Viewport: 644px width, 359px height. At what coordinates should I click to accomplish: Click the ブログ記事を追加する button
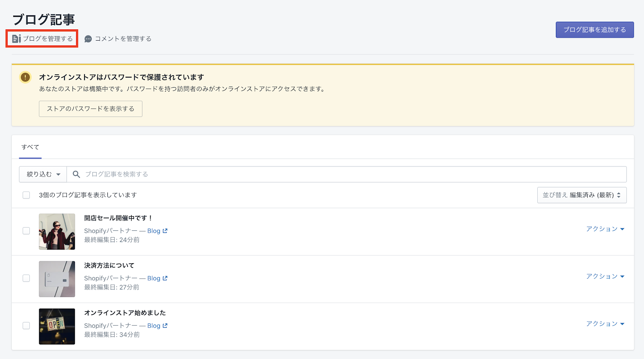(x=594, y=30)
